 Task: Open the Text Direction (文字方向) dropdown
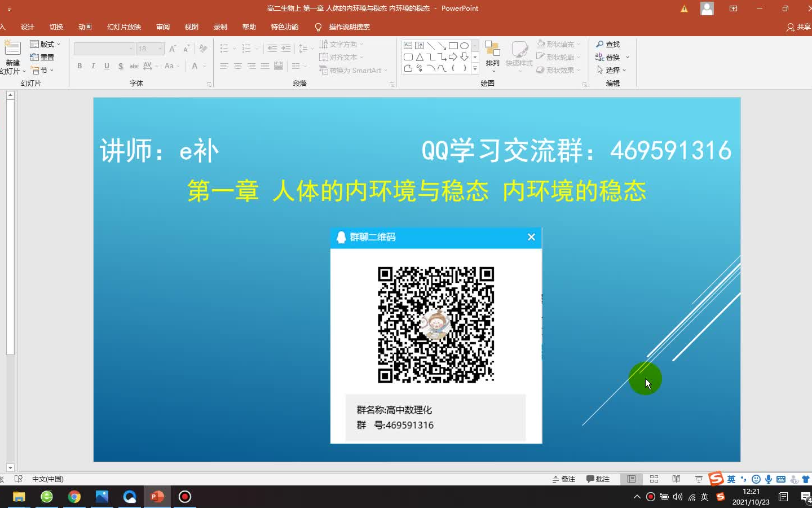342,44
